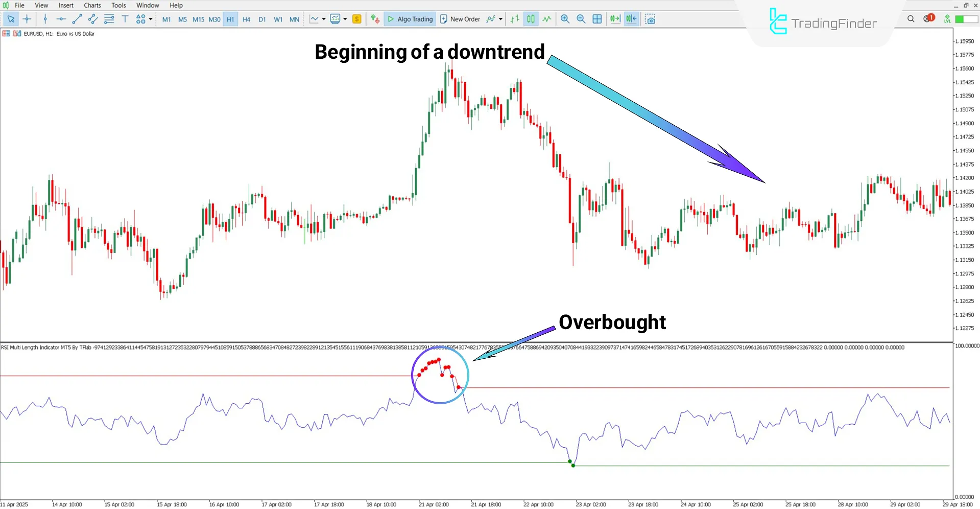This screenshot has width=980, height=509.
Task: Switch chart to bar display mode
Action: tap(514, 19)
